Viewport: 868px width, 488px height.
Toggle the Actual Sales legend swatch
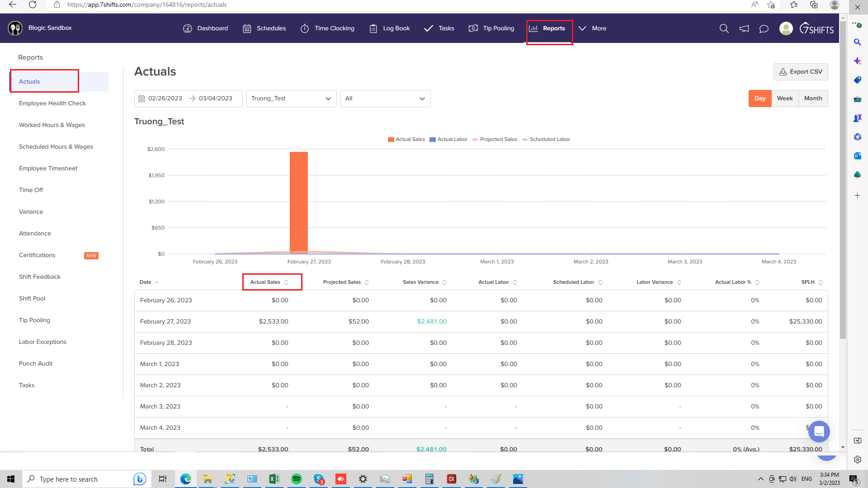[x=391, y=140]
